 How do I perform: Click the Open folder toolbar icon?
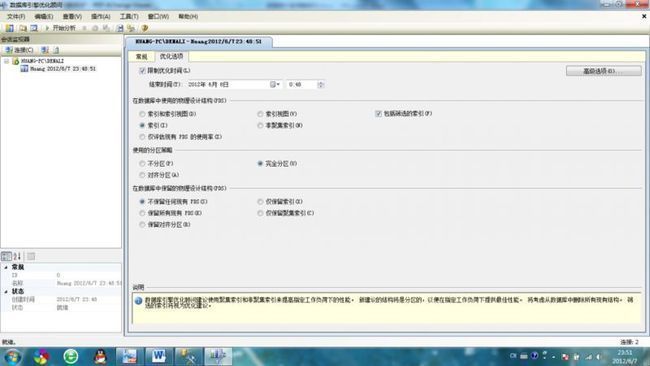23,28
